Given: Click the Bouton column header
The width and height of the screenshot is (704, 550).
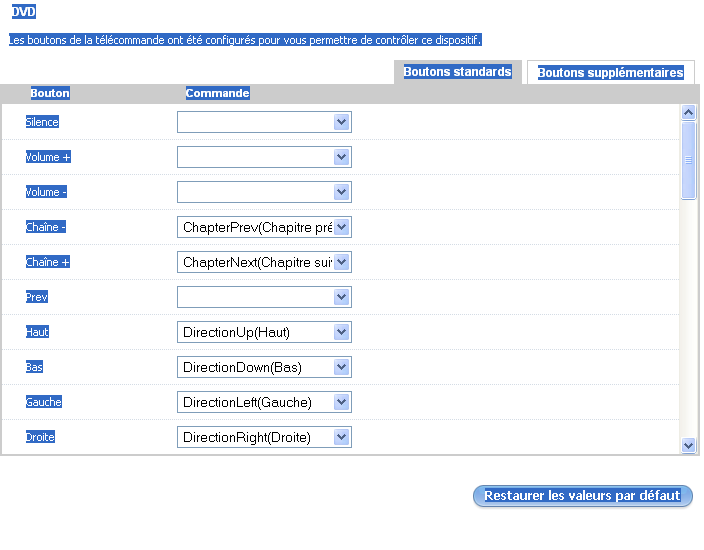Looking at the screenshot, I should tap(50, 93).
